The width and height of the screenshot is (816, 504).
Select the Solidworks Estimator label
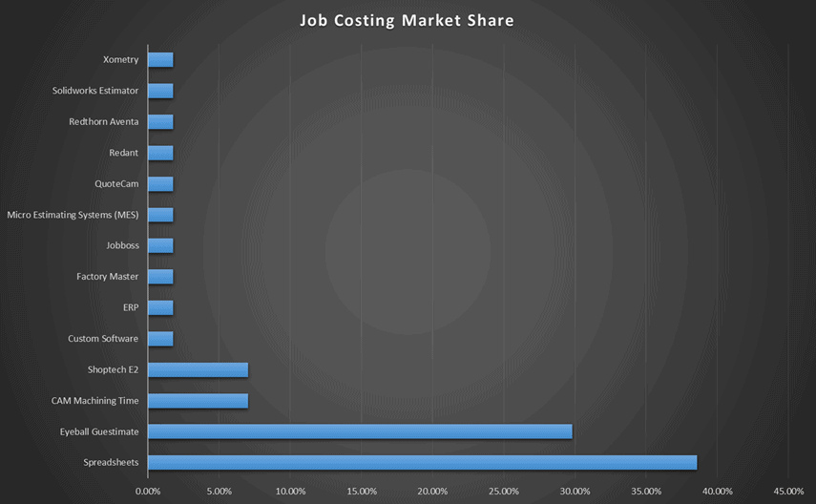(x=95, y=91)
